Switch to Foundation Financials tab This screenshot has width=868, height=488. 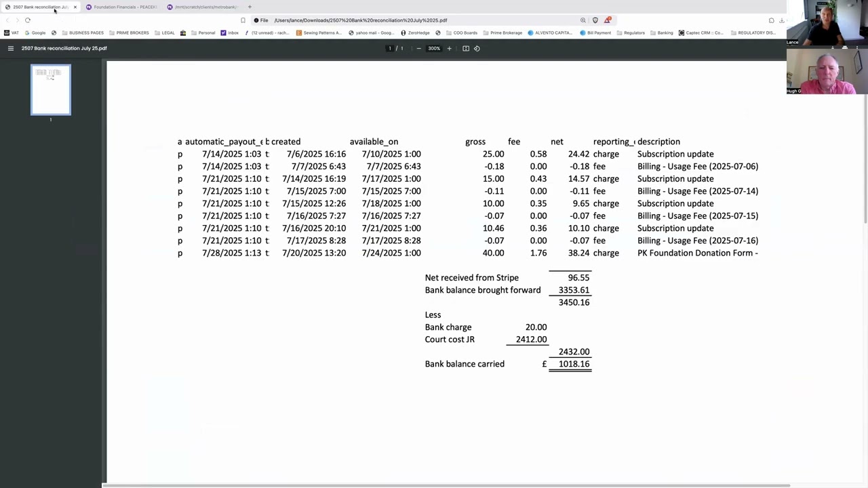[x=121, y=7]
